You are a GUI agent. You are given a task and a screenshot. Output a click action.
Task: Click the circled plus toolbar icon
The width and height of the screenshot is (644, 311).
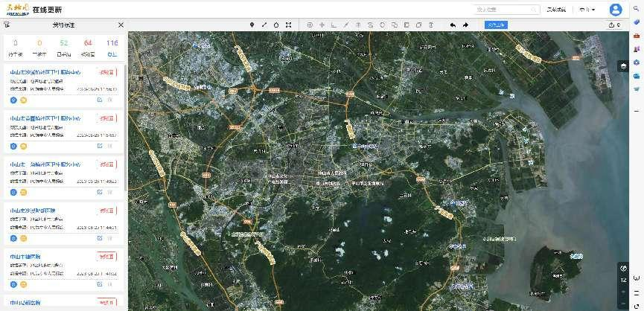pyautogui.click(x=310, y=25)
